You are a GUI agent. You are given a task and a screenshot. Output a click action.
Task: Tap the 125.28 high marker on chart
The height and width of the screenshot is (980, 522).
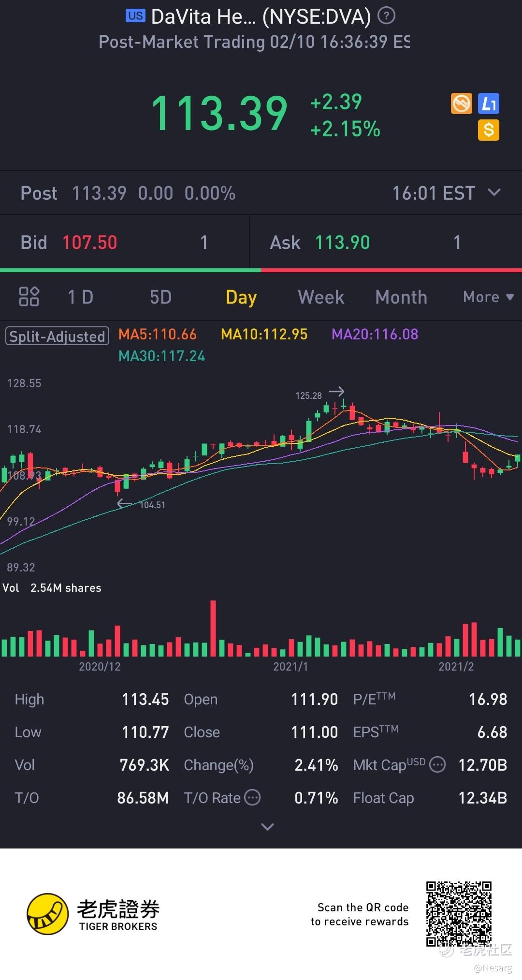[308, 395]
